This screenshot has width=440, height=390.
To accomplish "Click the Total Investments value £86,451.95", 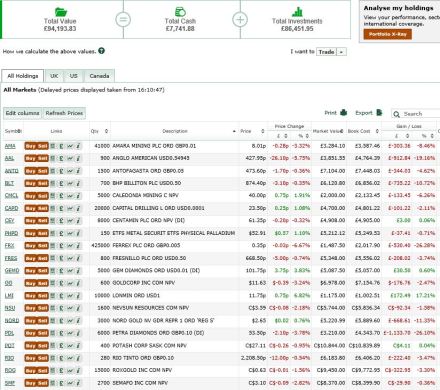I will pyautogui.click(x=297, y=29).
